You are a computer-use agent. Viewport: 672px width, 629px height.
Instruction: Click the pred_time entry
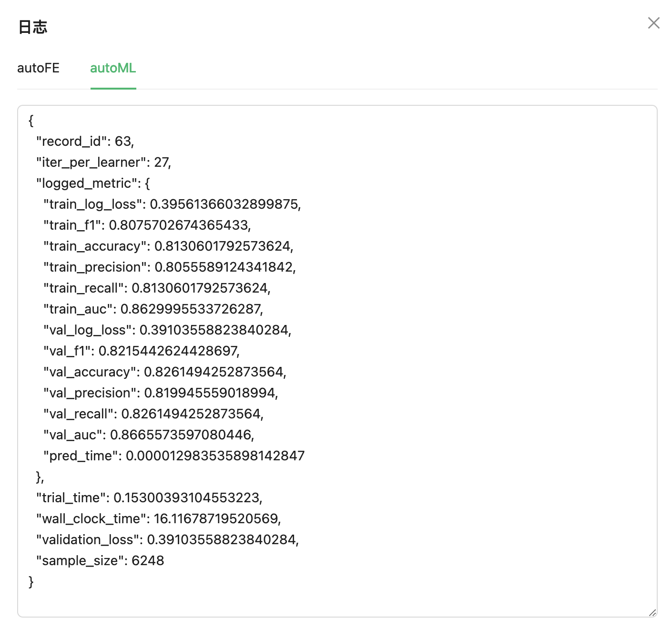click(173, 456)
